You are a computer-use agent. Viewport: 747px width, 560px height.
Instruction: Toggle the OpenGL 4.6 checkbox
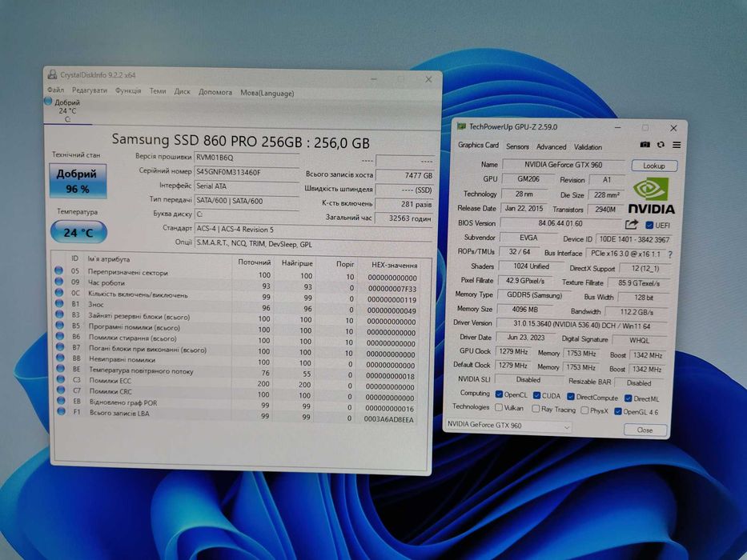click(618, 411)
